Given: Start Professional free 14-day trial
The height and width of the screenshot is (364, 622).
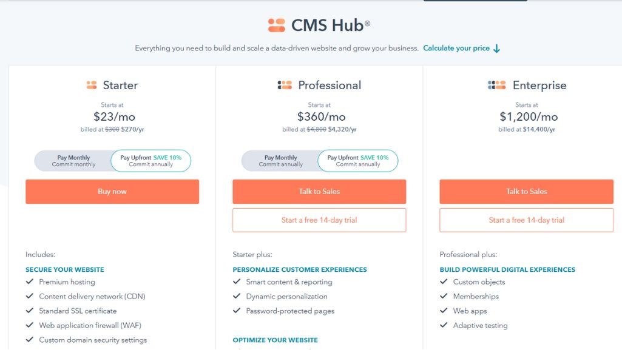Looking at the screenshot, I should click(x=319, y=220).
